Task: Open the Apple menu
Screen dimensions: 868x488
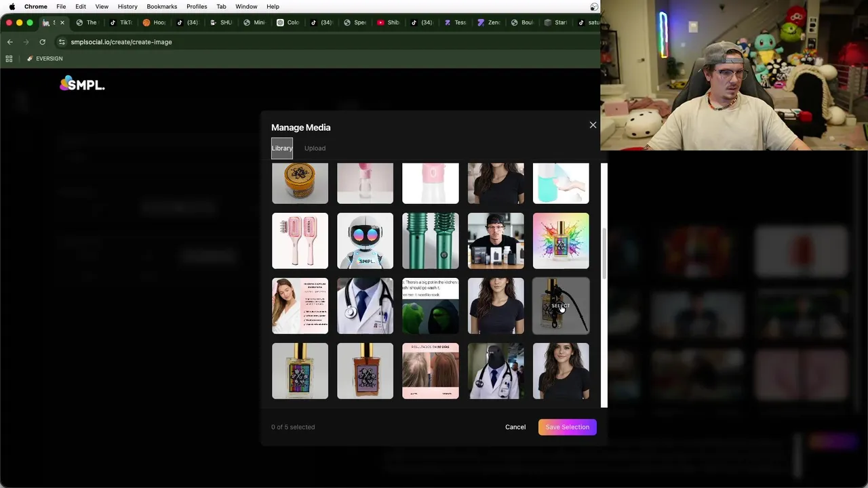Action: tap(12, 7)
